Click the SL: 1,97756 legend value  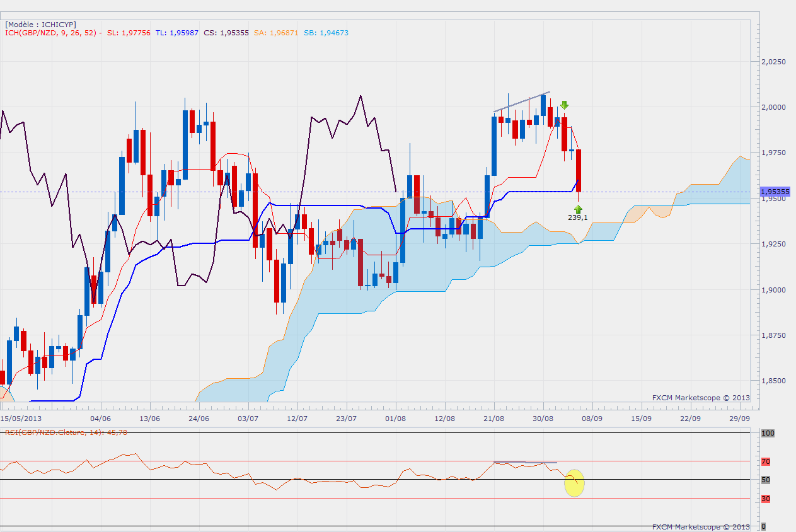pyautogui.click(x=129, y=33)
